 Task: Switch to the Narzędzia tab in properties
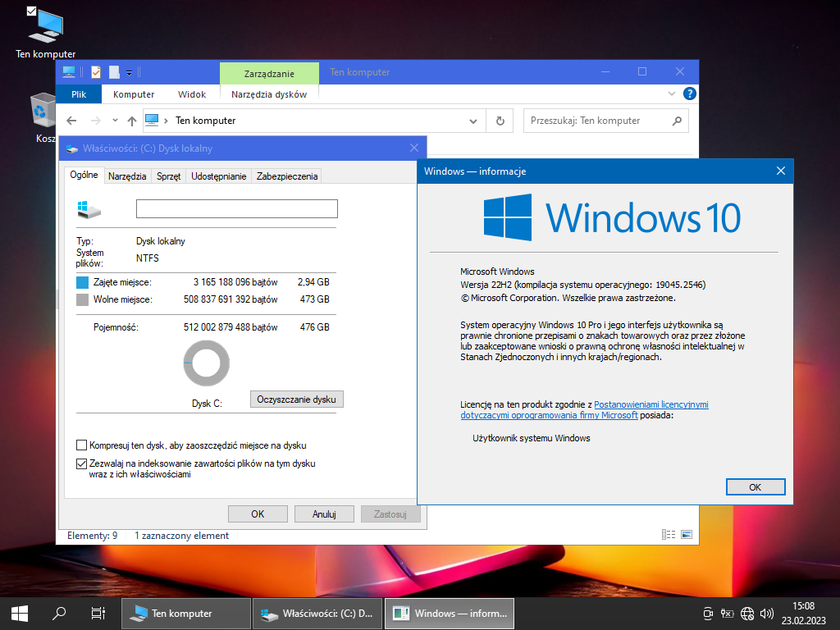(x=127, y=176)
